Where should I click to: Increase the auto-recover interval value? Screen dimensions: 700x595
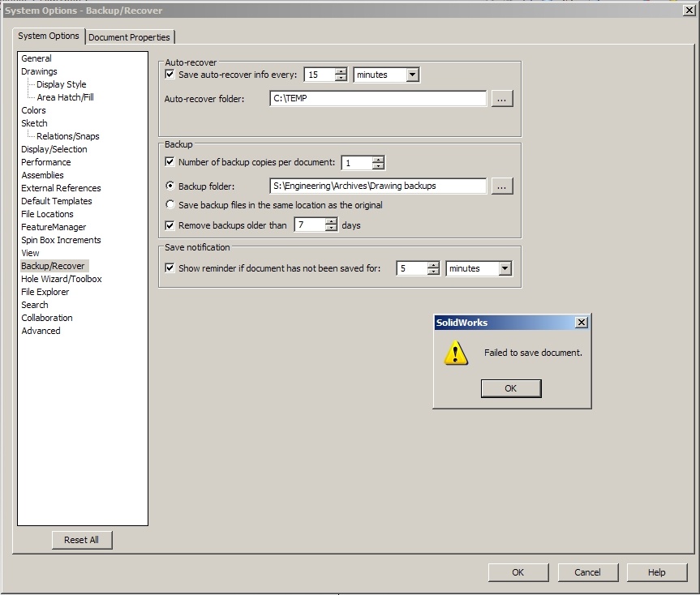(341, 71)
